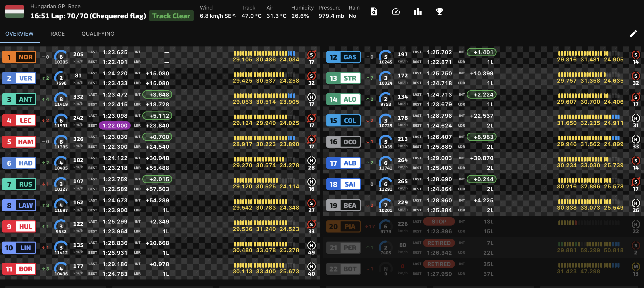Click HAD's leader gap +55.488

click(158, 168)
